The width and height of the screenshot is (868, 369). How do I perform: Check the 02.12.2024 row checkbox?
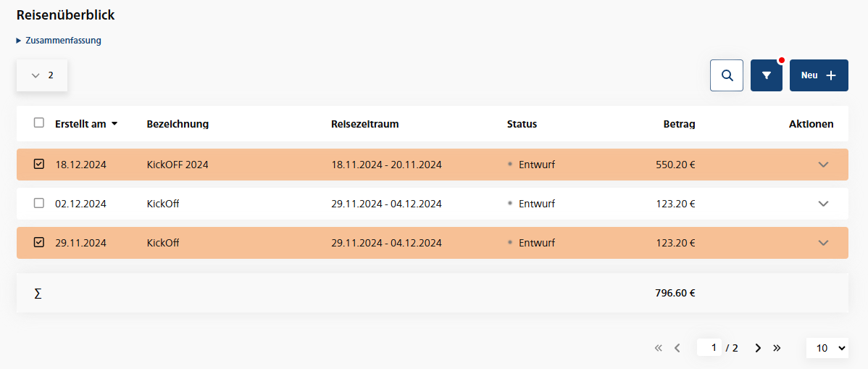39,204
